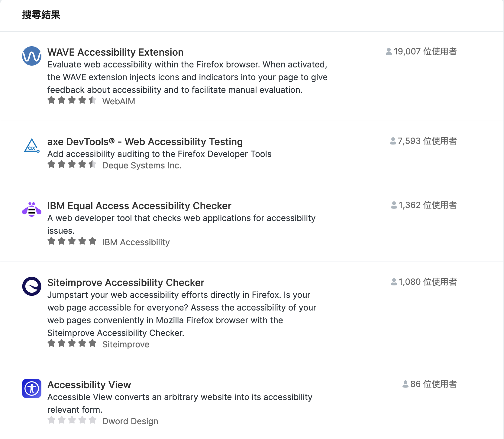Click the axe DevTools star rating
The height and width of the screenshot is (439, 504).
click(72, 164)
